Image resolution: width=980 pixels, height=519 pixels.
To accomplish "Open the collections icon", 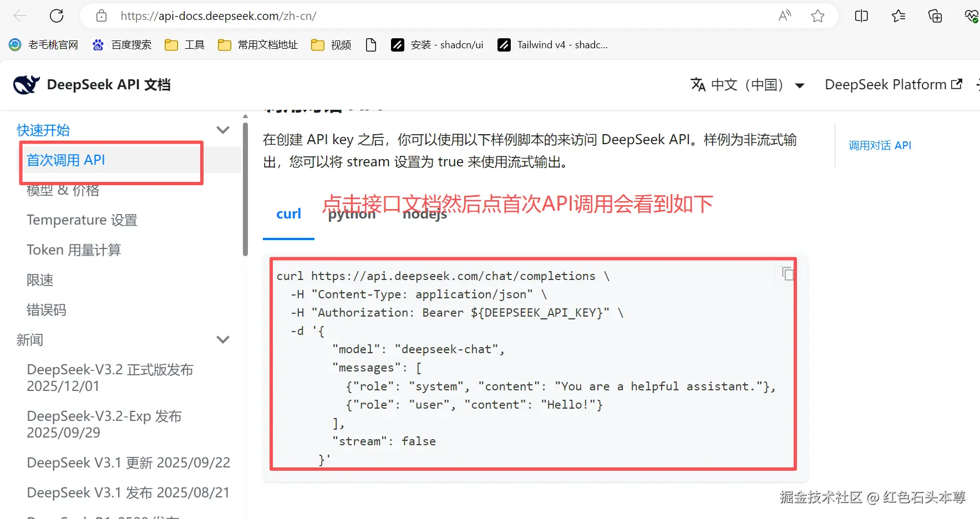I will [935, 16].
